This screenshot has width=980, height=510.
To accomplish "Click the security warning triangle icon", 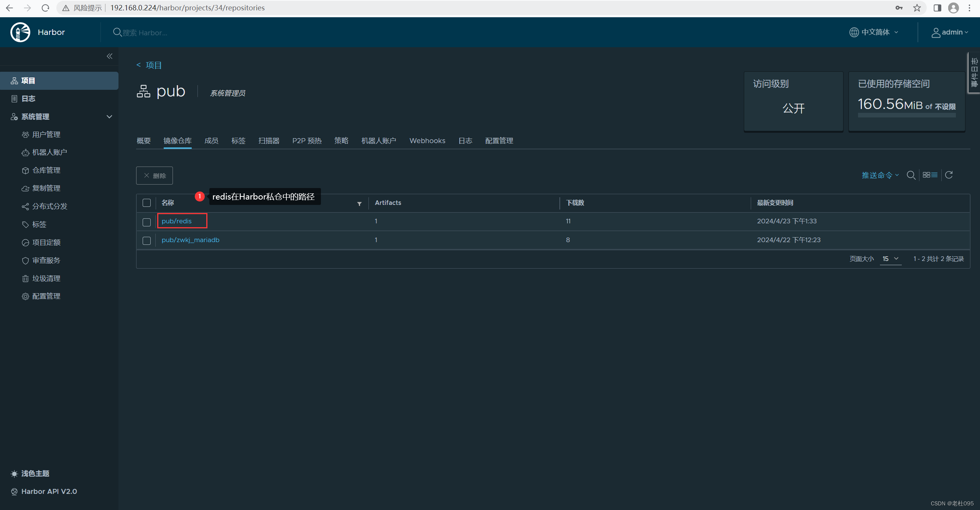I will coord(66,8).
